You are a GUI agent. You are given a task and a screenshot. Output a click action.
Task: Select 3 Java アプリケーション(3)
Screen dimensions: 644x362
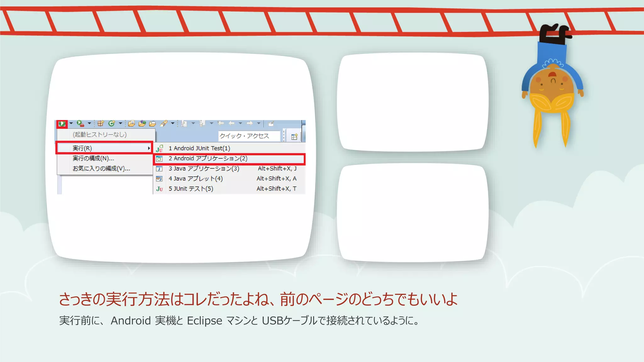[229, 168]
